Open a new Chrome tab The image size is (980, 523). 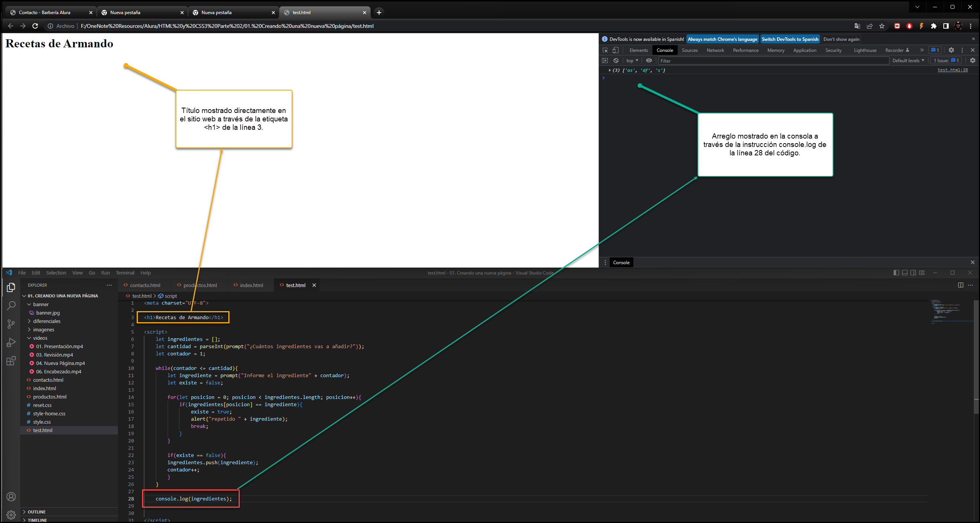click(379, 13)
